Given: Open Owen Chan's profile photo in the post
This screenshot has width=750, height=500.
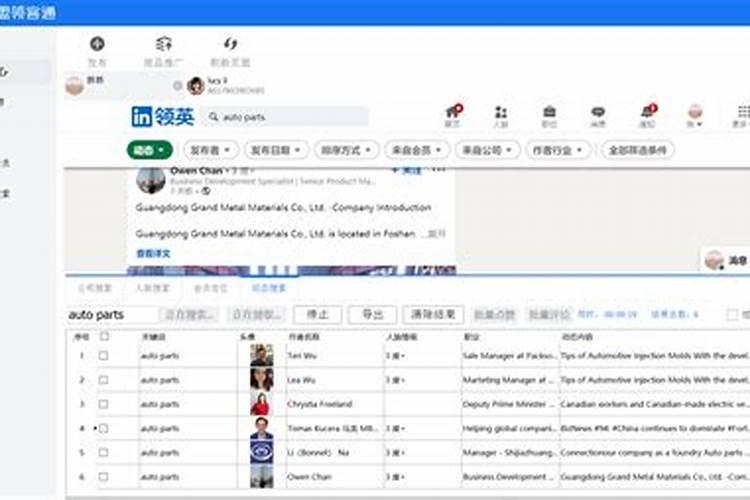Looking at the screenshot, I should tap(151, 181).
